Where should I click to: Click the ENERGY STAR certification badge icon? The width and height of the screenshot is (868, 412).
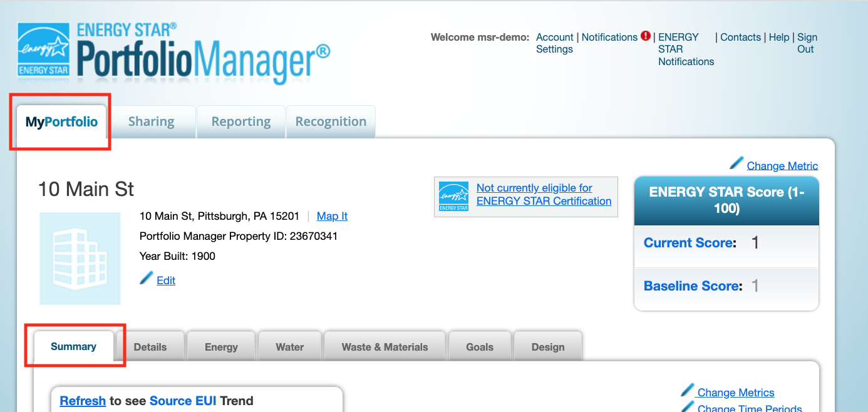click(453, 197)
